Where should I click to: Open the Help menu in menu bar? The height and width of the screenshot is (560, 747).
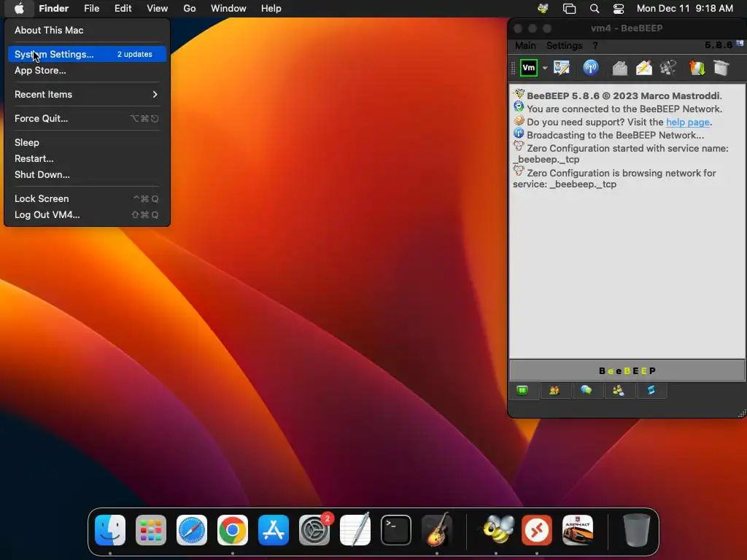(271, 9)
